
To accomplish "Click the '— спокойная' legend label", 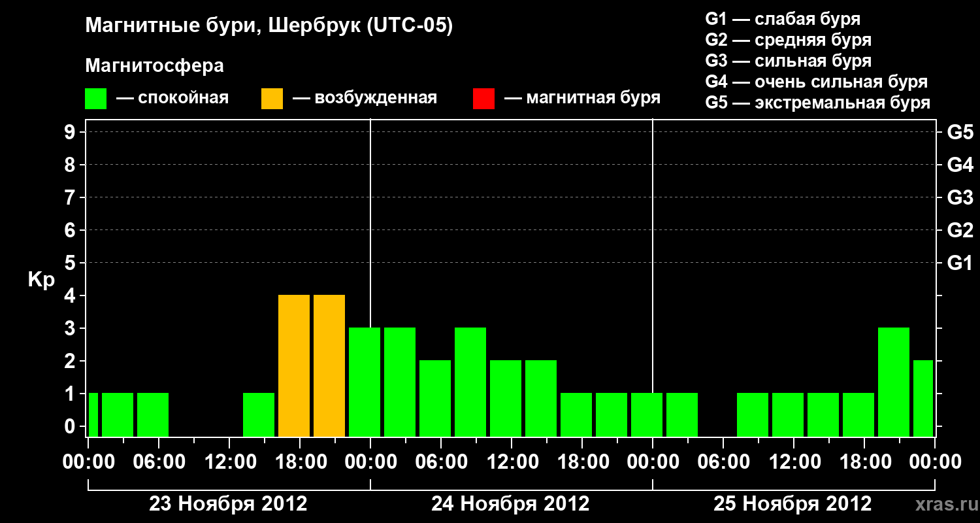I will 172,99.
